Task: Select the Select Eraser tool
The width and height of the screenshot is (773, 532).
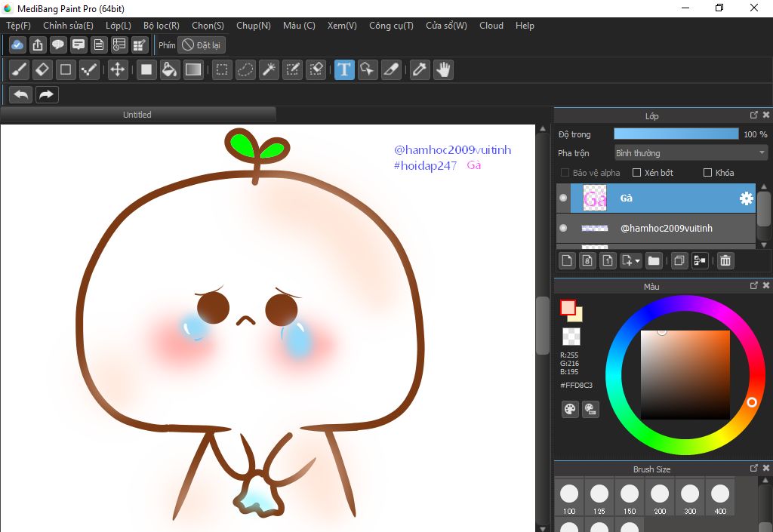Action: click(316, 69)
